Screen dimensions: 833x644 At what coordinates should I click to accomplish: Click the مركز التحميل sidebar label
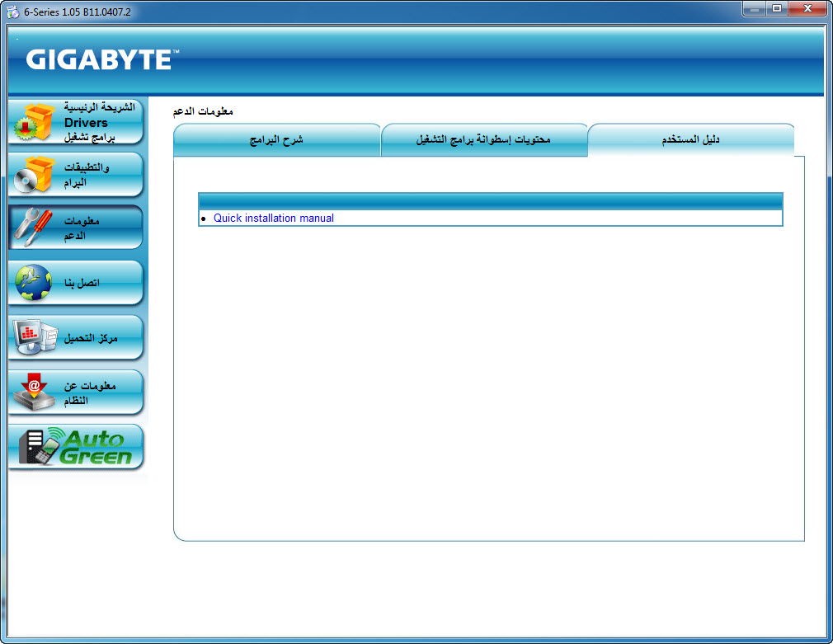coord(91,338)
